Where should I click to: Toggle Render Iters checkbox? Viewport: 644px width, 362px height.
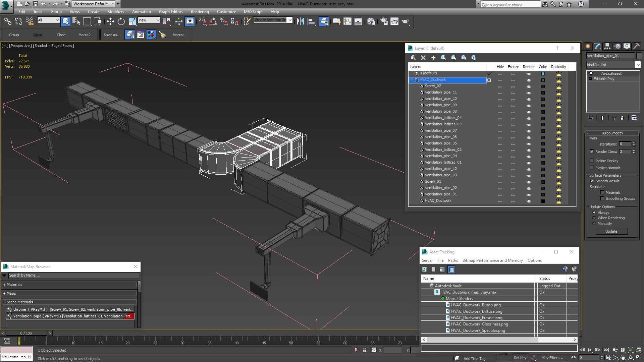(x=592, y=152)
